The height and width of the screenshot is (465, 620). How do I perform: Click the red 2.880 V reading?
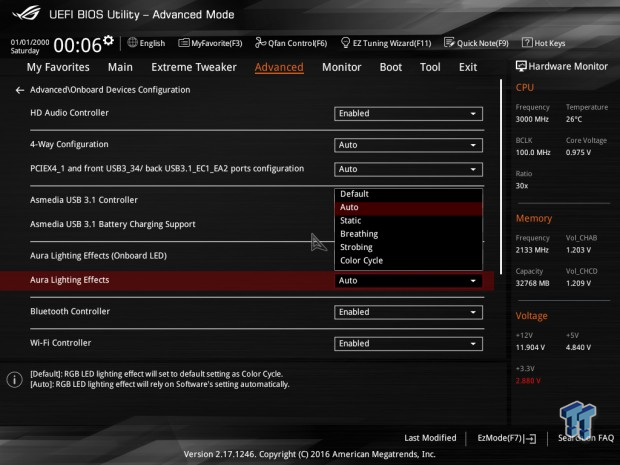click(x=528, y=381)
